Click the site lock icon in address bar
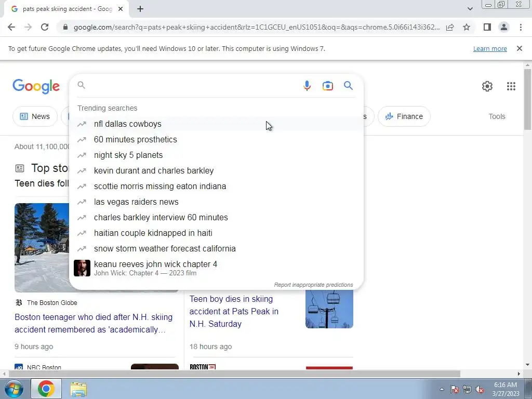This screenshot has width=532, height=399. point(65,27)
